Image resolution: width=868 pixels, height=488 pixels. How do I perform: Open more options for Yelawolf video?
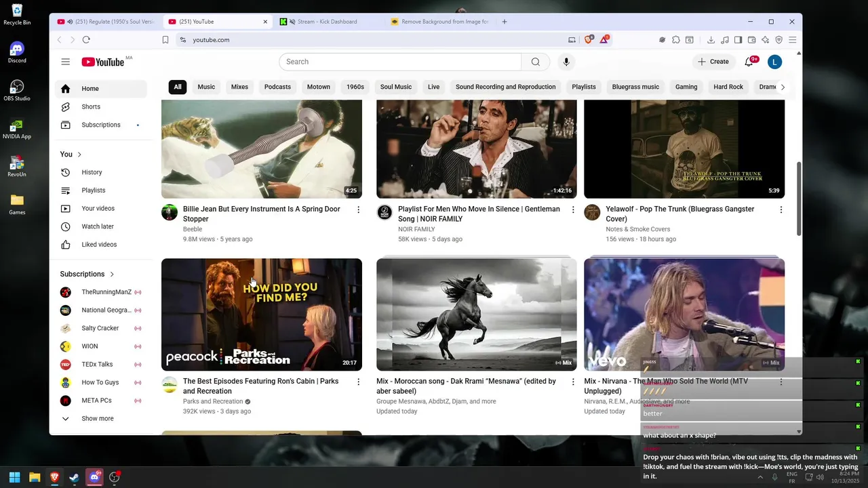pyautogui.click(x=781, y=210)
